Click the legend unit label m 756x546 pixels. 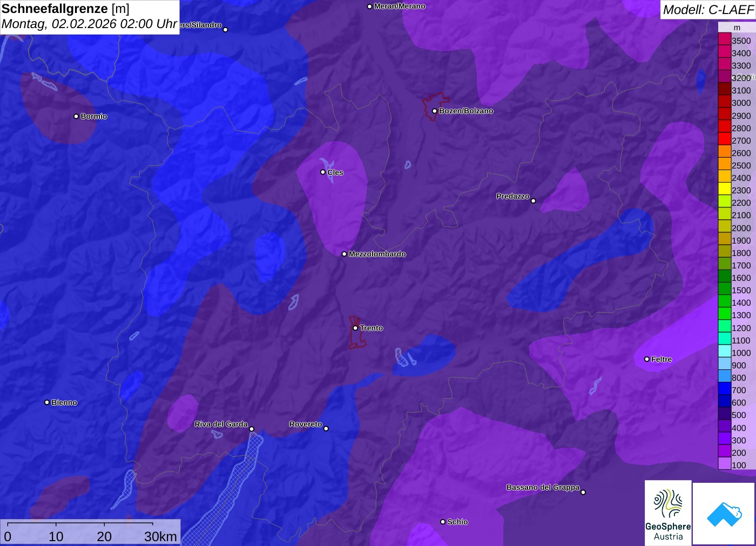pyautogui.click(x=737, y=28)
